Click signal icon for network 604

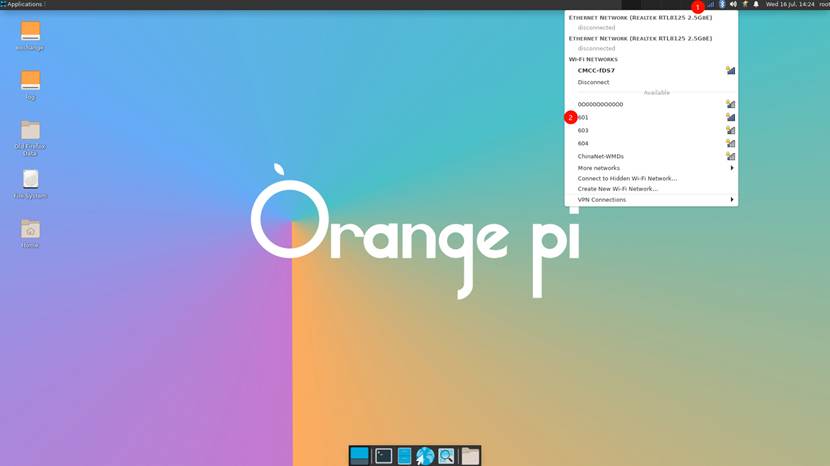[x=730, y=144]
